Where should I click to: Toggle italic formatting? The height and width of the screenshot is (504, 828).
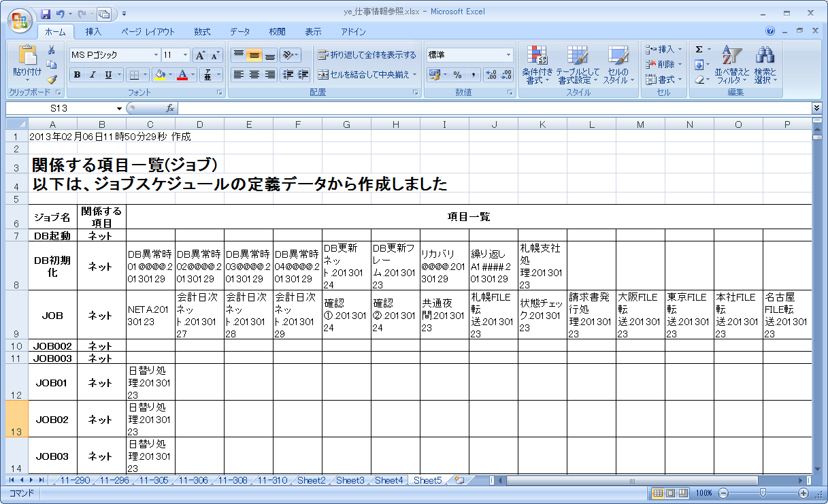click(92, 75)
